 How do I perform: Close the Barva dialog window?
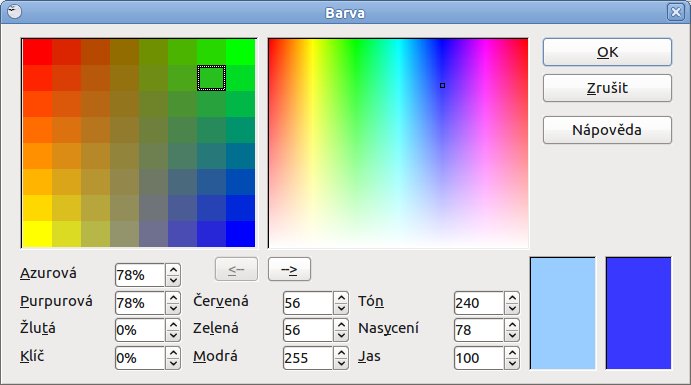[x=676, y=12]
